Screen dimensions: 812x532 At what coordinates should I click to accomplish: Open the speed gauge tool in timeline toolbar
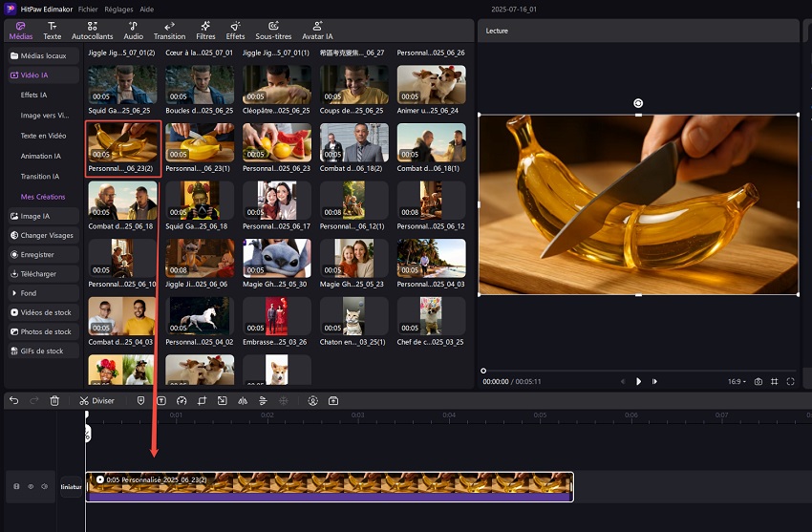pos(182,401)
